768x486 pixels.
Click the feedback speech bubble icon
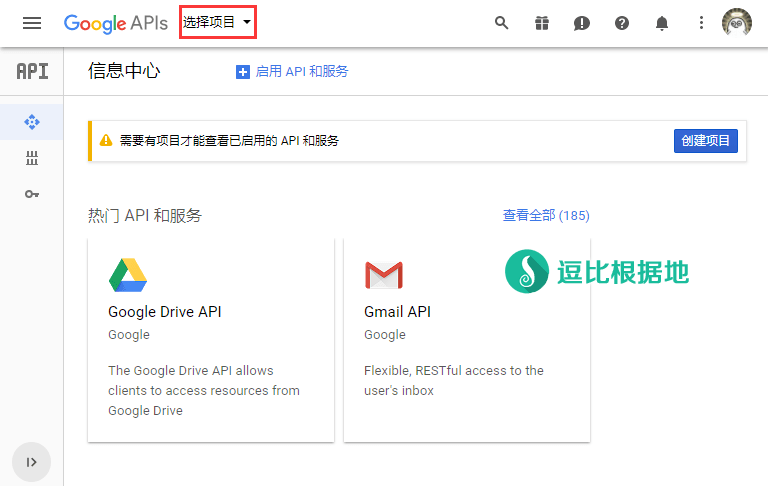(x=582, y=23)
